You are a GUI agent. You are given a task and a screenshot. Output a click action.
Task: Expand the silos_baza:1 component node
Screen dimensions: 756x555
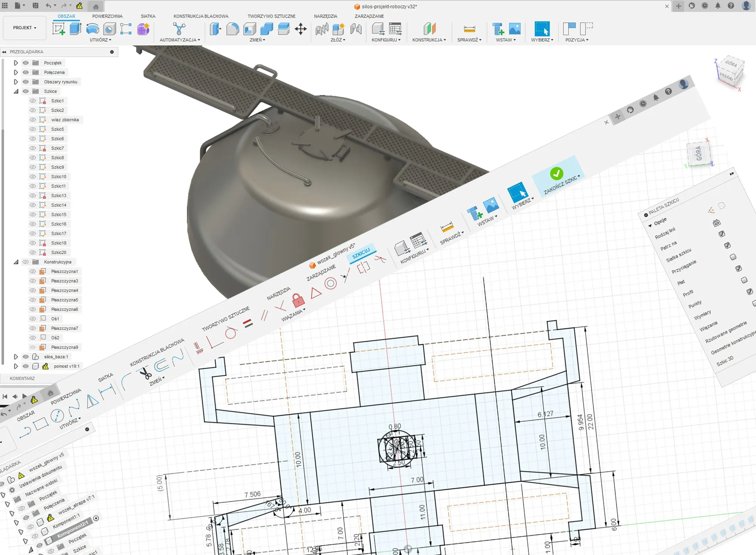pyautogui.click(x=16, y=357)
